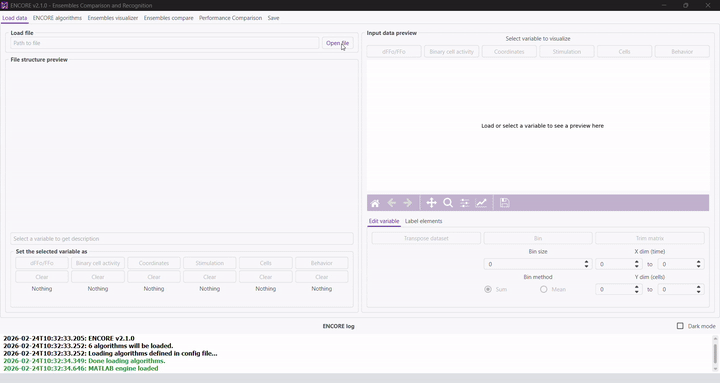Viewport: 720px width, 383px height.
Task: Reset plot view with Home icon
Action: tap(375, 203)
